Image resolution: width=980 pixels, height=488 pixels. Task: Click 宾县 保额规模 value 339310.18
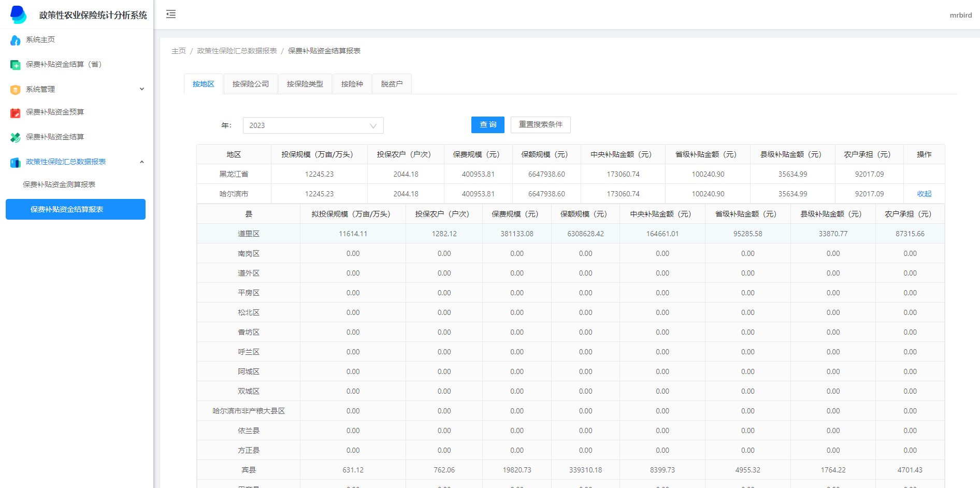[586, 470]
